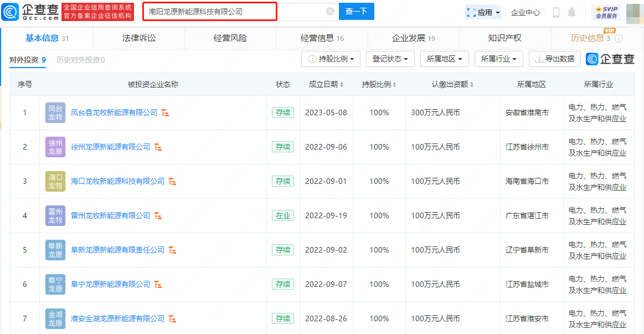Expand the 登记状态 filter dropdown
This screenshot has height=334, width=644.
coord(390,59)
